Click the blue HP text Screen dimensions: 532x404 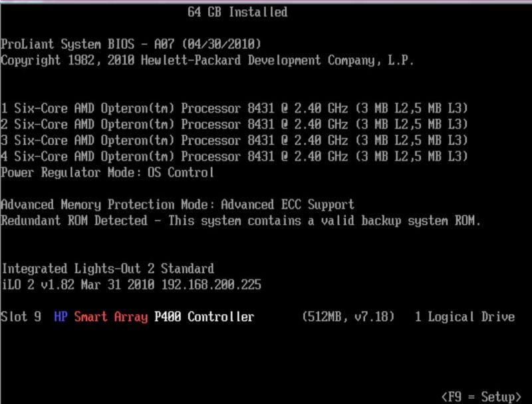(61, 317)
